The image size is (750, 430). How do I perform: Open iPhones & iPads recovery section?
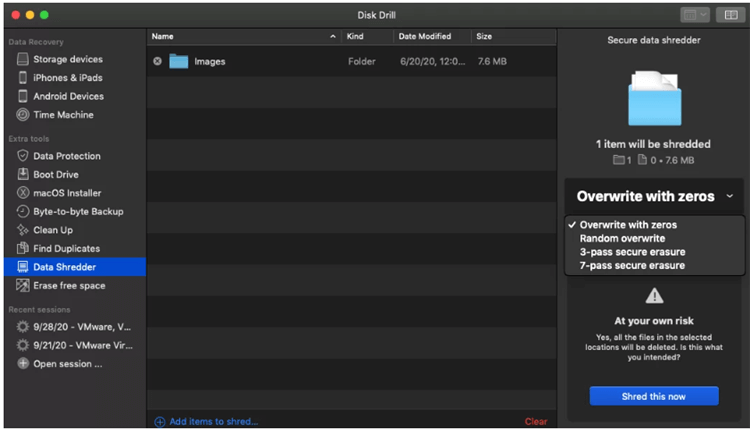pos(67,78)
